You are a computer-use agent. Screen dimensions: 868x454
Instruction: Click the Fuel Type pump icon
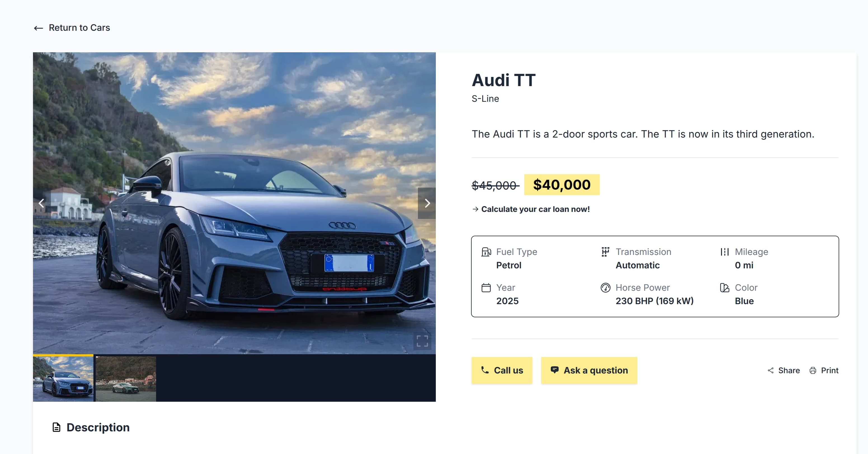coord(486,252)
